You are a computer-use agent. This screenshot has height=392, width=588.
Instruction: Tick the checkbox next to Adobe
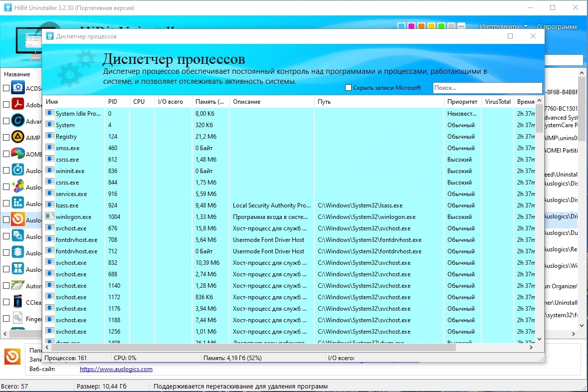(6, 105)
